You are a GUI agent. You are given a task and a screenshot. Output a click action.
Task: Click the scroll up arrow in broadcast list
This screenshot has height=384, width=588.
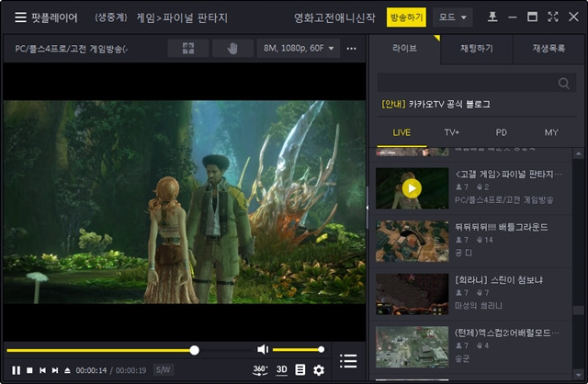pos(578,153)
